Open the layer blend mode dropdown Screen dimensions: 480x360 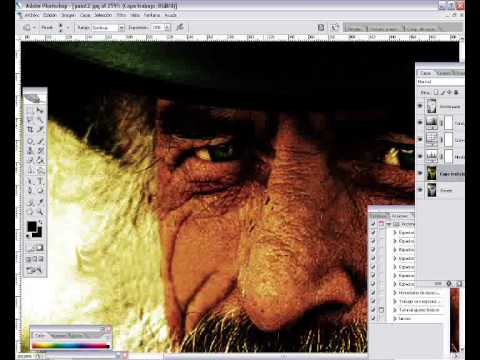tap(440, 82)
